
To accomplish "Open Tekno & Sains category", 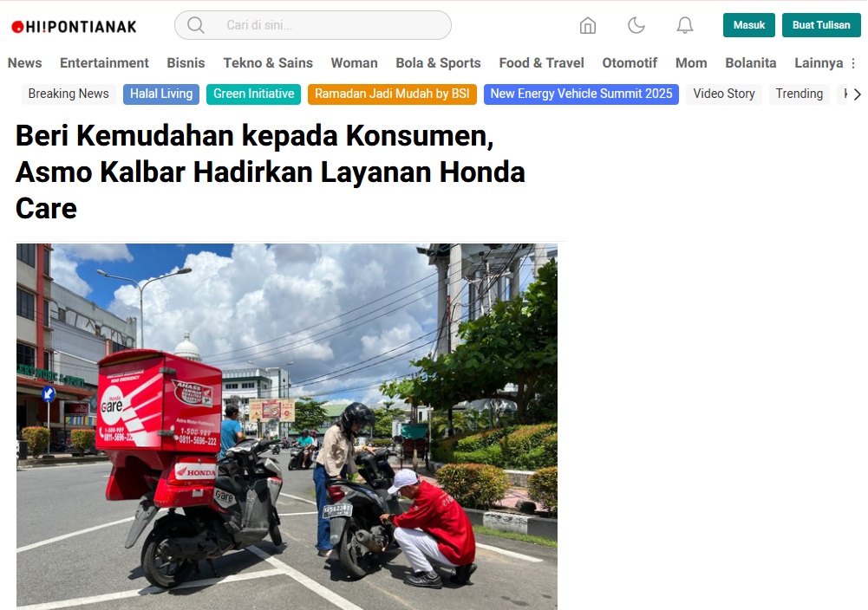I will (268, 63).
